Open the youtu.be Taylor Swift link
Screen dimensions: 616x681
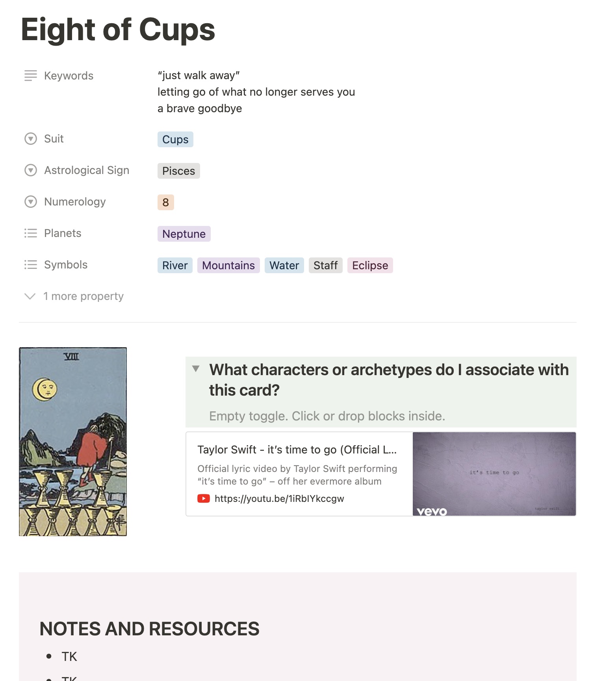pos(280,498)
